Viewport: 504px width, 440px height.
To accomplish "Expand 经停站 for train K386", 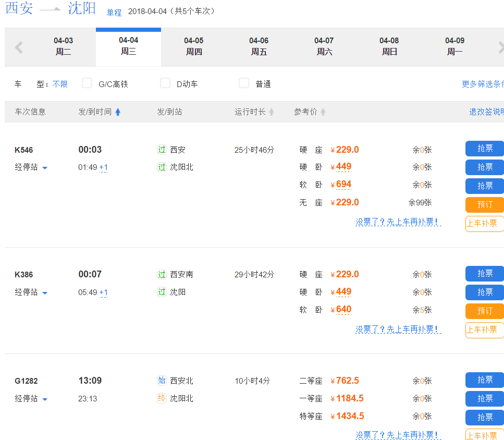I will pyautogui.click(x=31, y=292).
